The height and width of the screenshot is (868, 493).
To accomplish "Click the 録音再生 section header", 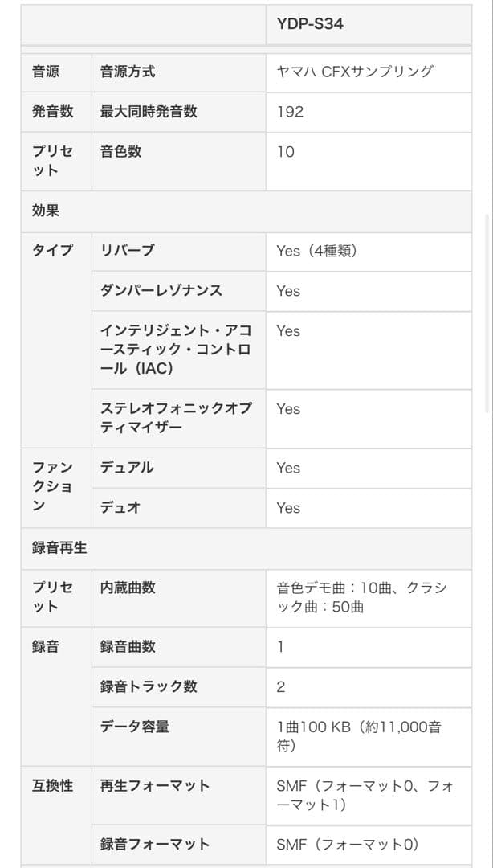I will pyautogui.click(x=59, y=548).
